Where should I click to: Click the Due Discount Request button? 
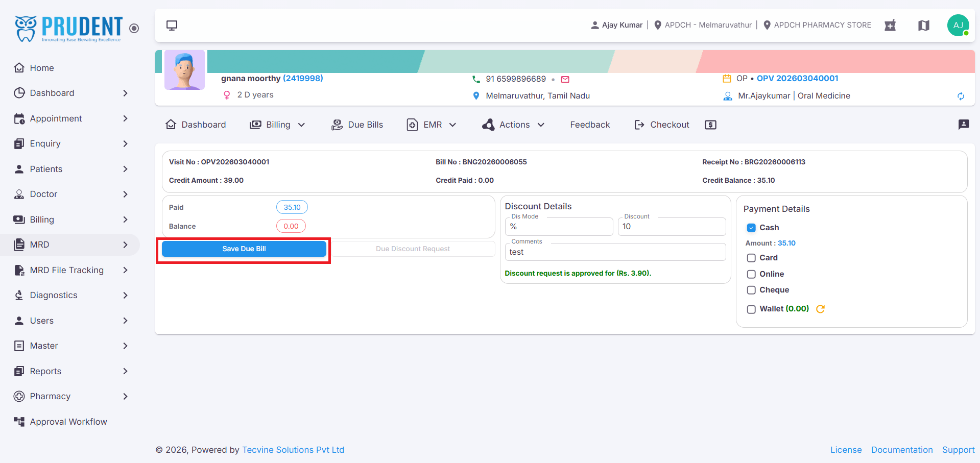pos(413,249)
